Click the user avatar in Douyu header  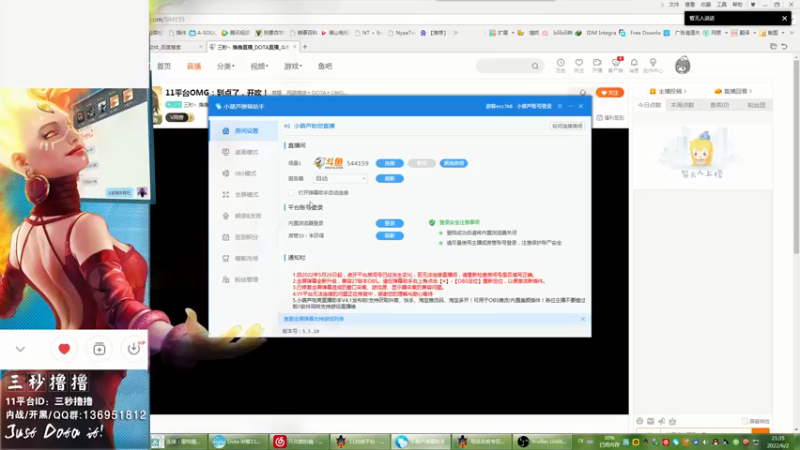coord(683,65)
